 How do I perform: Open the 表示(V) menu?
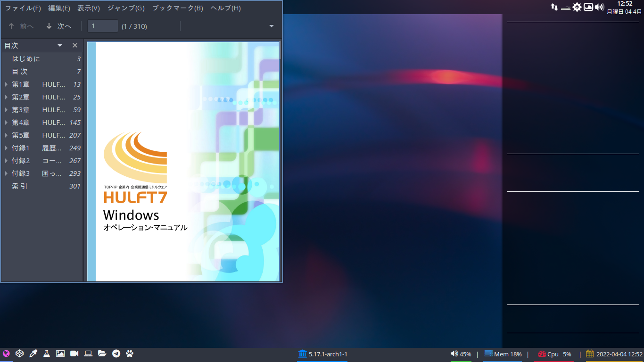coord(89,8)
